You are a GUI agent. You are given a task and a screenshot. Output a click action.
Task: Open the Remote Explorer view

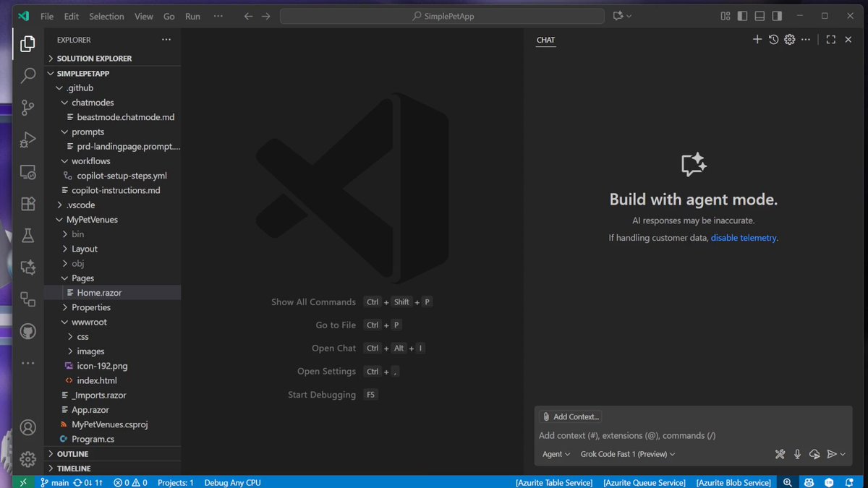pyautogui.click(x=27, y=172)
